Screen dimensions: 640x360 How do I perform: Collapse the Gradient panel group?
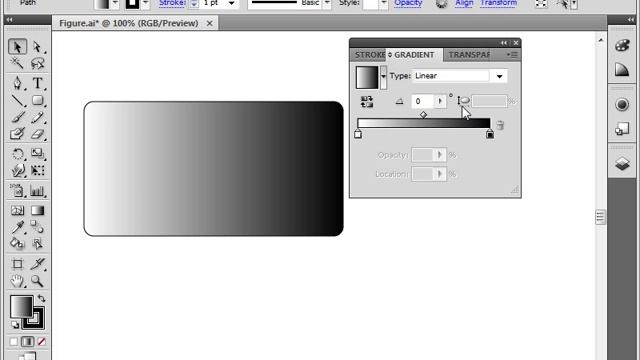click(504, 43)
